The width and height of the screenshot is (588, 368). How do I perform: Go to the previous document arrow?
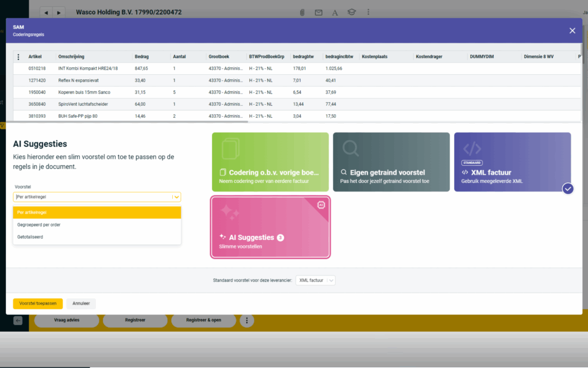tap(46, 12)
